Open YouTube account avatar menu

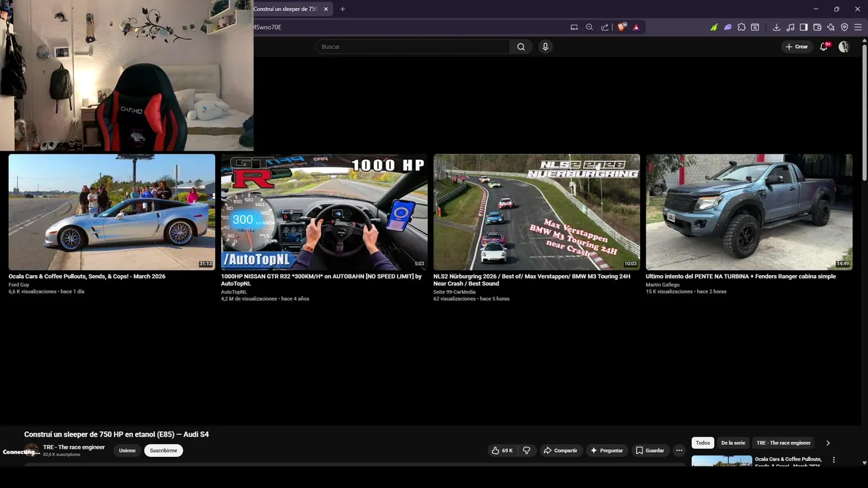tap(844, 47)
